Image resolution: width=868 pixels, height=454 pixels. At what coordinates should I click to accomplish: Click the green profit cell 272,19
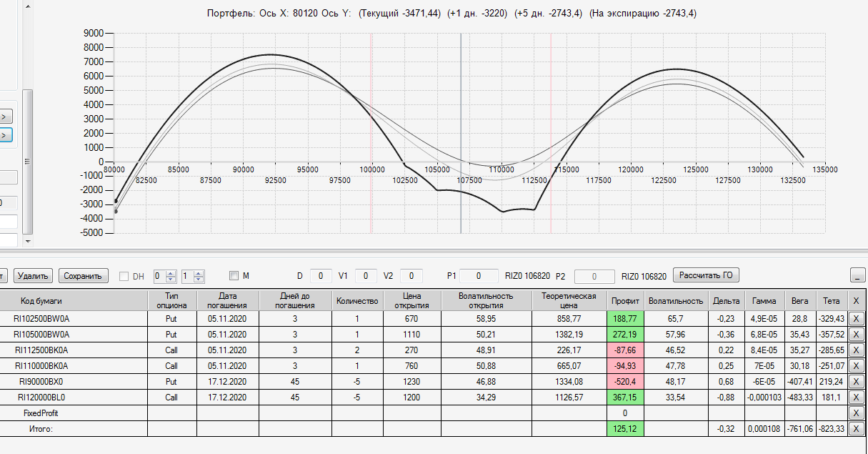click(x=625, y=335)
